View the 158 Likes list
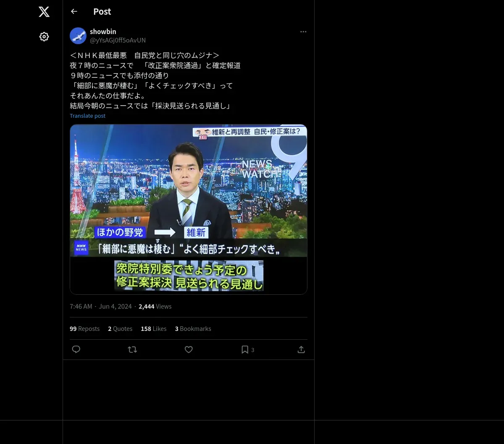Screen dimensions: 504x444 (154, 329)
